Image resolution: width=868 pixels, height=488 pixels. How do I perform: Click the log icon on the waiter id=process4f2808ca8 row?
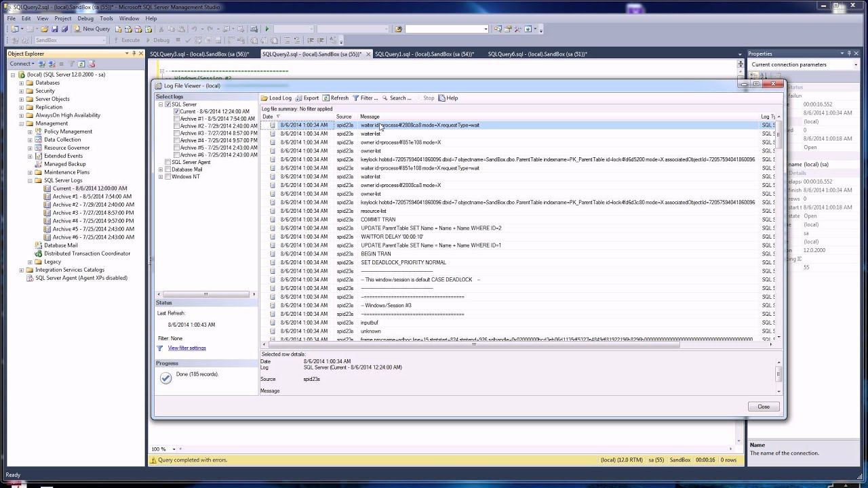click(x=273, y=125)
